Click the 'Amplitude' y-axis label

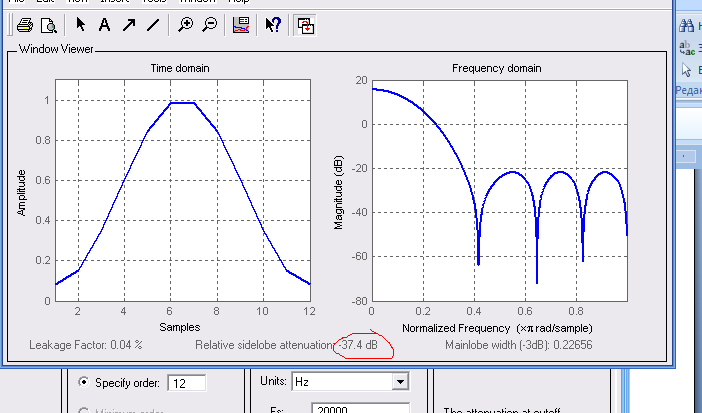pos(21,193)
